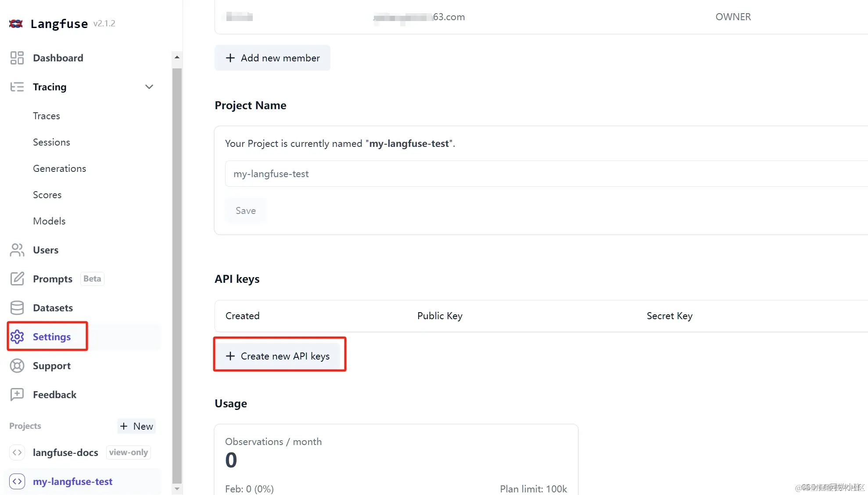Screen dimensions: 868x495
Task: Click the Prompts pencil icon
Action: click(x=17, y=279)
